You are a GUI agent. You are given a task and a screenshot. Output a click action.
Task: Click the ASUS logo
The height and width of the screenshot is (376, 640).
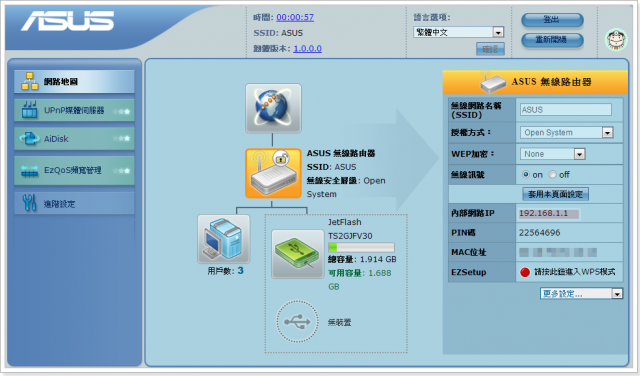click(68, 21)
